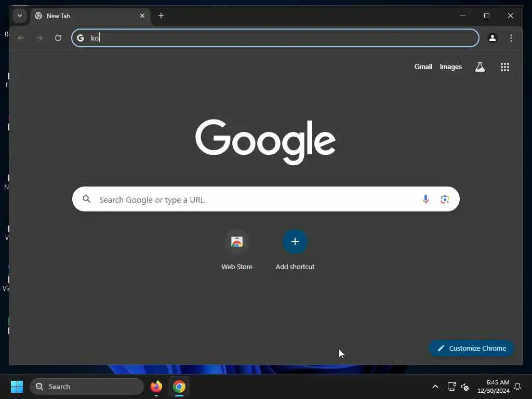Click the taskbar Search box

click(x=87, y=387)
